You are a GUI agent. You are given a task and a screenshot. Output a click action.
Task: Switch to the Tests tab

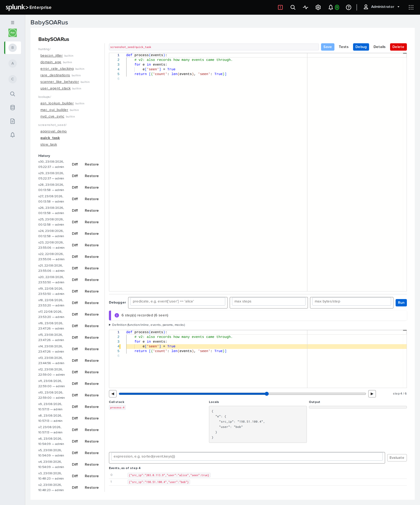click(343, 47)
